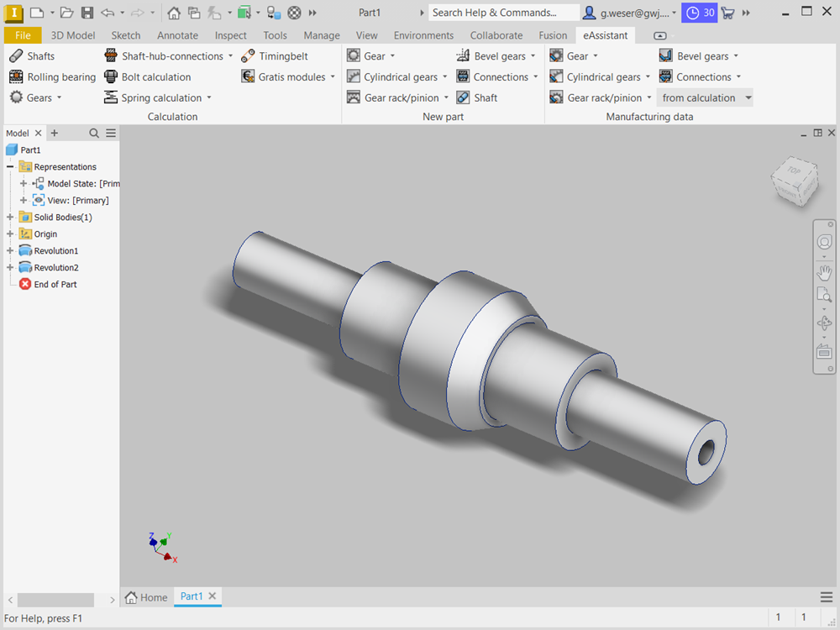Open the 'from calculation' dropdown
Screen dimensions: 840x630
coord(748,98)
